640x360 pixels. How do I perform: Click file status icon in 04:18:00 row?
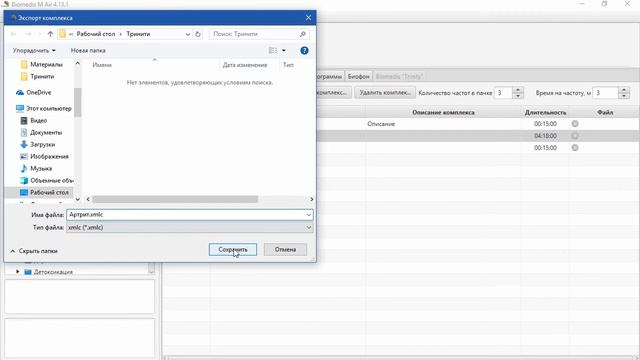(575, 136)
